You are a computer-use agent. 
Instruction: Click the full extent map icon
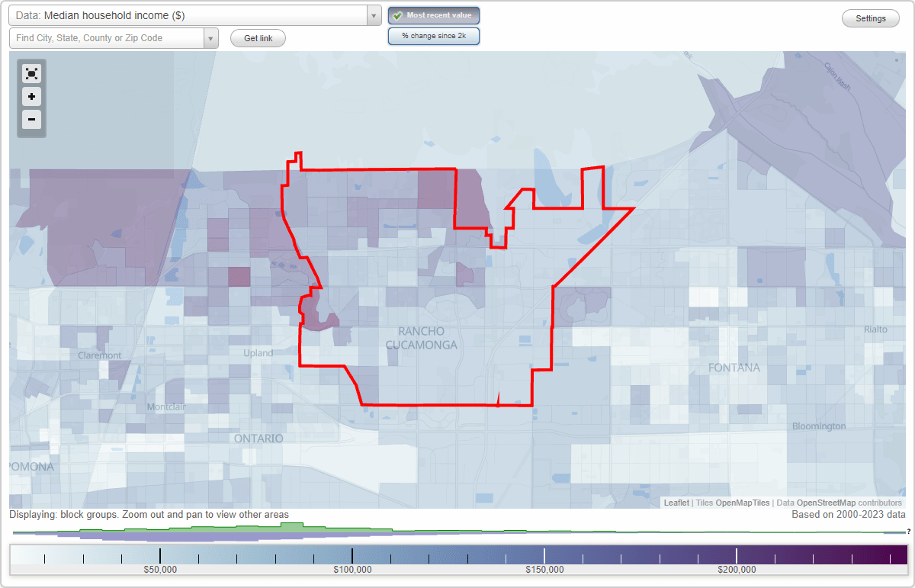point(31,73)
